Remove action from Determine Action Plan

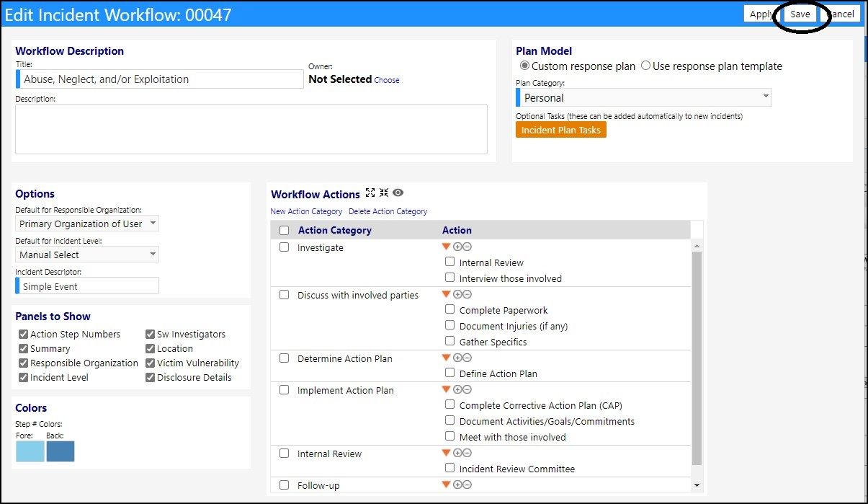[x=467, y=358]
